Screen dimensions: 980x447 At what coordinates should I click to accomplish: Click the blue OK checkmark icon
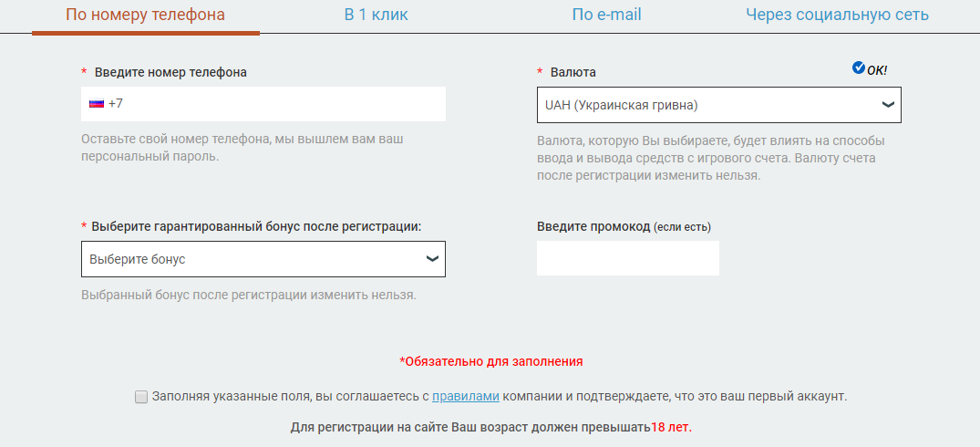[x=858, y=68]
